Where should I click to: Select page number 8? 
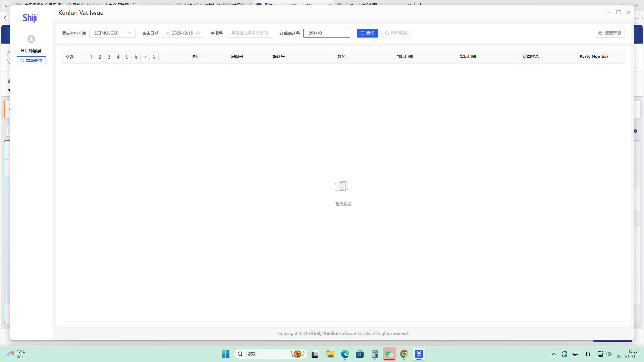154,57
